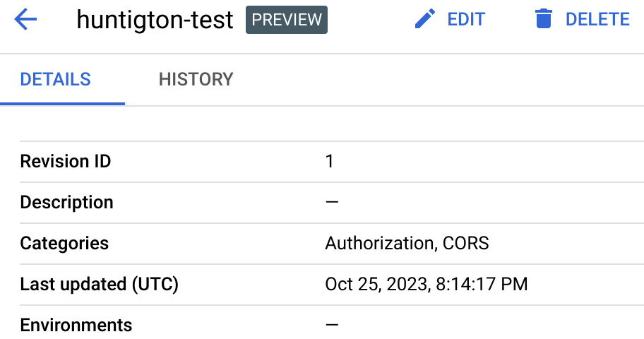The width and height of the screenshot is (644, 339).
Task: Click the empty Environments value dash
Action: click(332, 326)
